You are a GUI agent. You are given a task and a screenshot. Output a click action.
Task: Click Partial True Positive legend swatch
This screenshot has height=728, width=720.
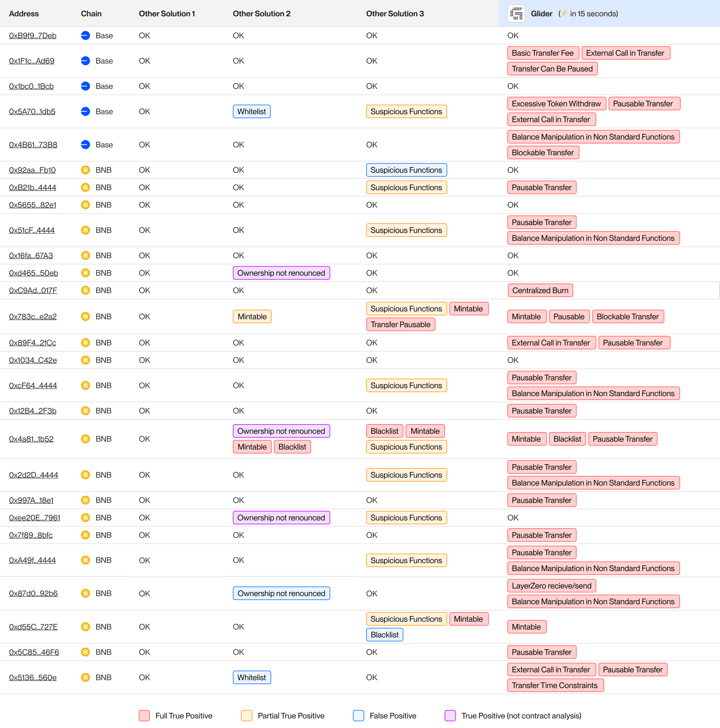(x=246, y=716)
